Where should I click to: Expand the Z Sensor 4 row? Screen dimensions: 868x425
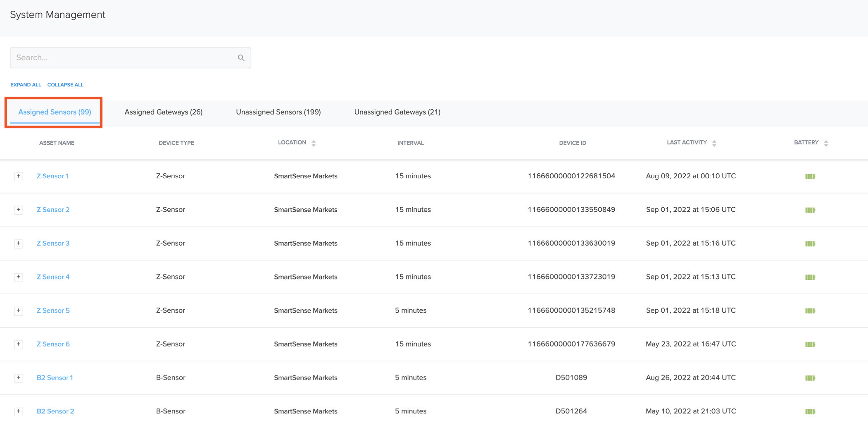tap(19, 277)
